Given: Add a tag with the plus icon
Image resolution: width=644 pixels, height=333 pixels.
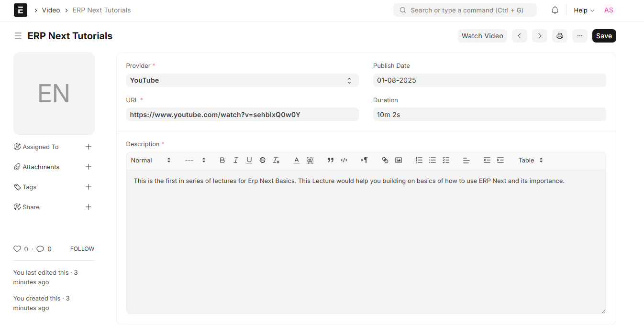Looking at the screenshot, I should tap(89, 187).
